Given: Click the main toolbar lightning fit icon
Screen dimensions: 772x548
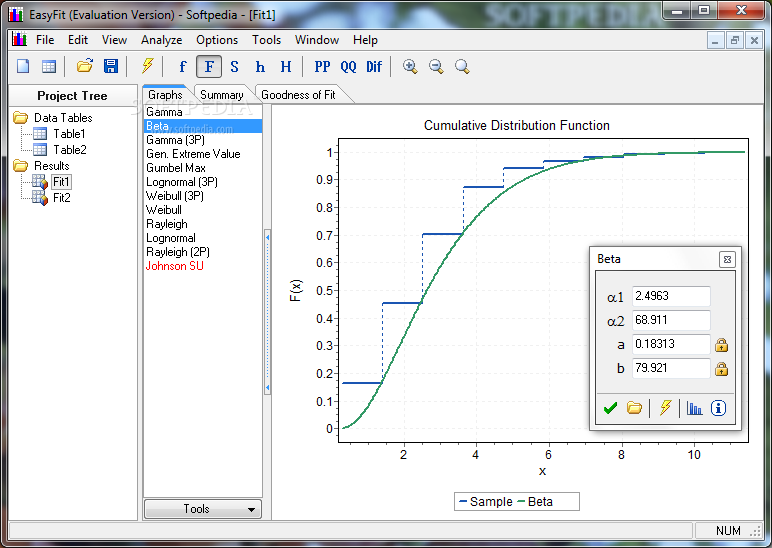Looking at the screenshot, I should pyautogui.click(x=147, y=66).
